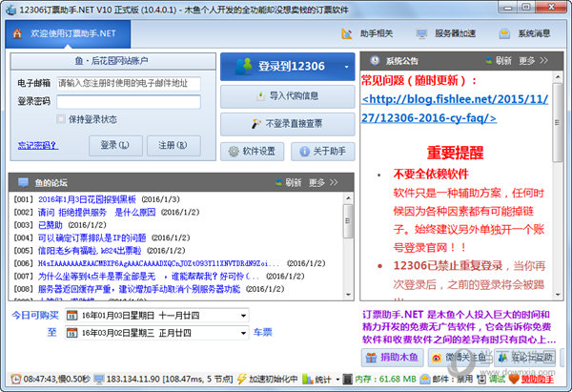Screen dimensions: 572x392
Task: Refresh the 鱼的论坛 list
Action: click(x=288, y=182)
